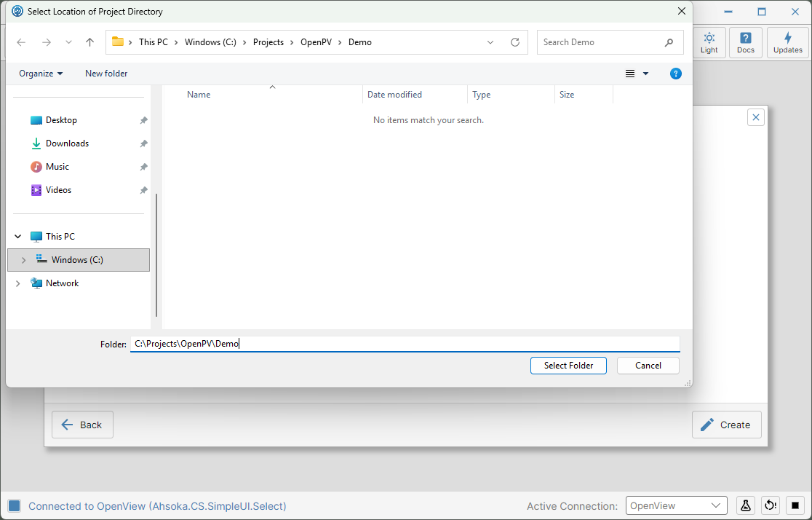Image resolution: width=812 pixels, height=520 pixels.
Task: Click This PC breadcrumb in address bar
Action: (x=154, y=42)
